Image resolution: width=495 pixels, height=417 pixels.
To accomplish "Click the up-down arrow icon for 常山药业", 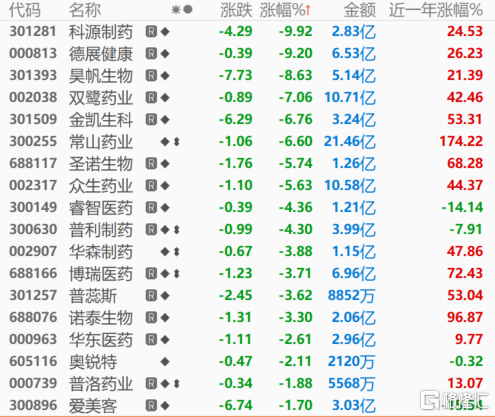I will click(177, 142).
